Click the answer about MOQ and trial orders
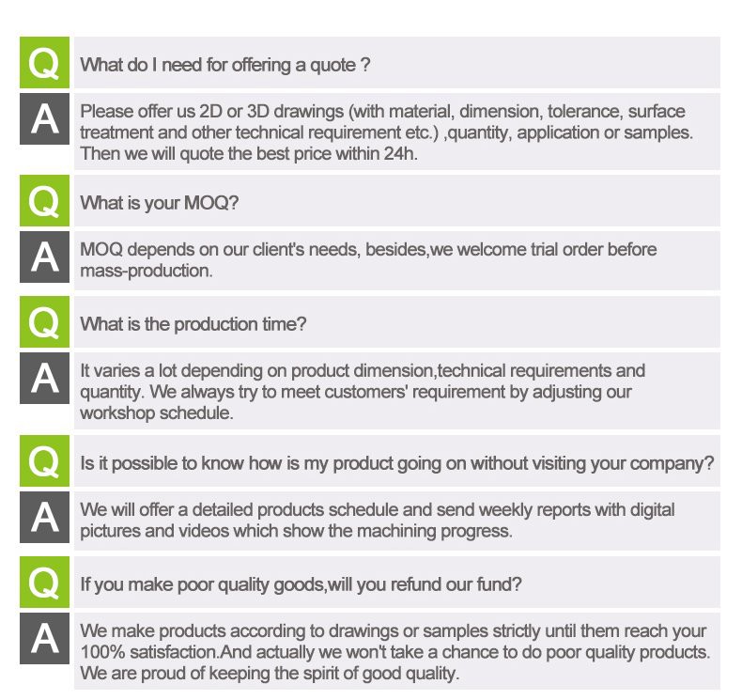Screen dimensions: 742x700 coord(368,260)
